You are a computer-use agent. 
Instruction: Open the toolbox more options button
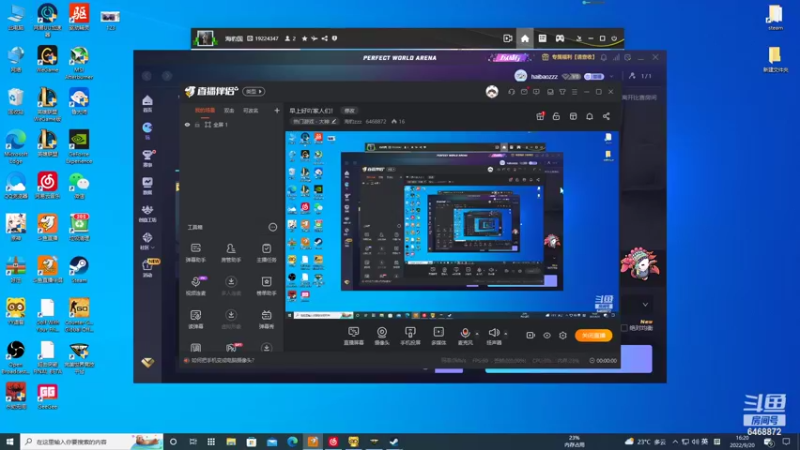272,227
